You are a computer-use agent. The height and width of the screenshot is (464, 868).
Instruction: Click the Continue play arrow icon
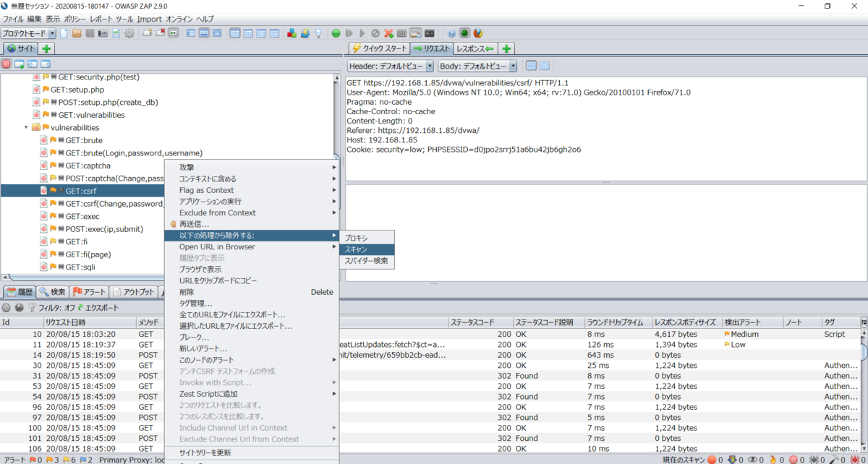[362, 33]
